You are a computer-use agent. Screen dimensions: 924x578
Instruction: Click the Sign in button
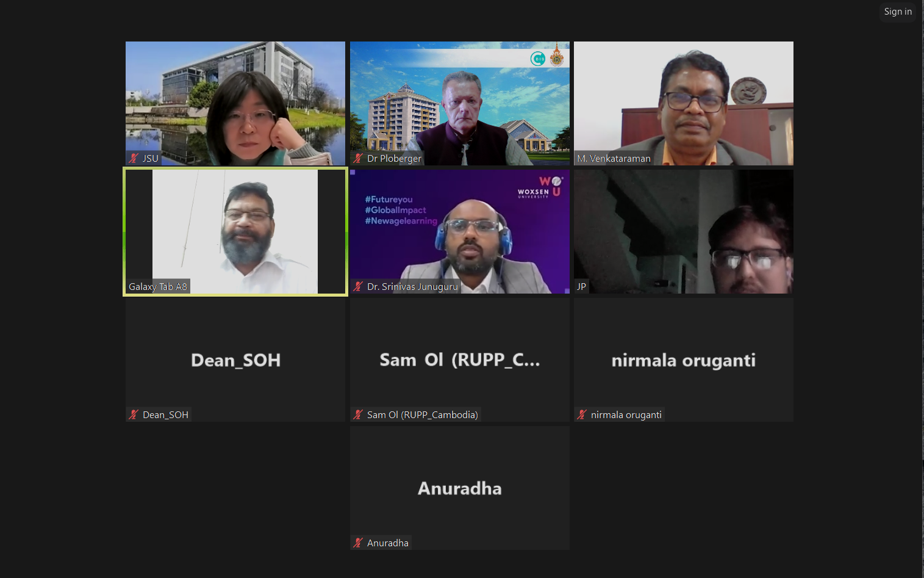pyautogui.click(x=898, y=12)
